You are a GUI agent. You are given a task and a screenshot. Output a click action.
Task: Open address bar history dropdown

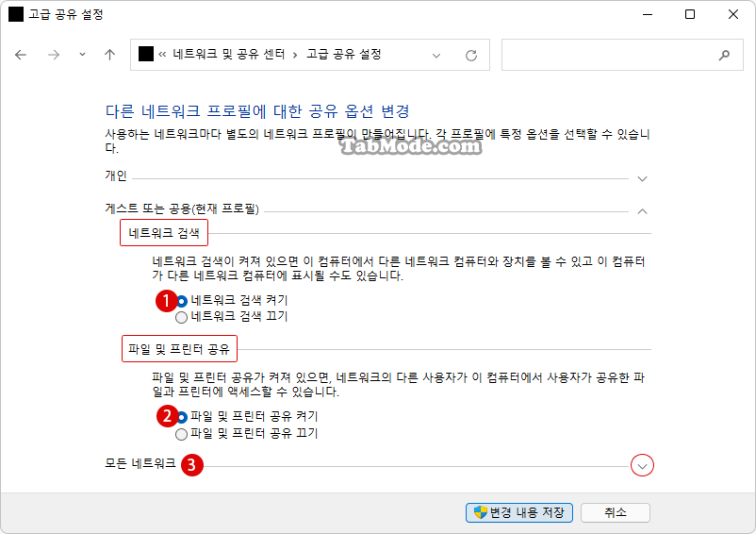(x=436, y=56)
